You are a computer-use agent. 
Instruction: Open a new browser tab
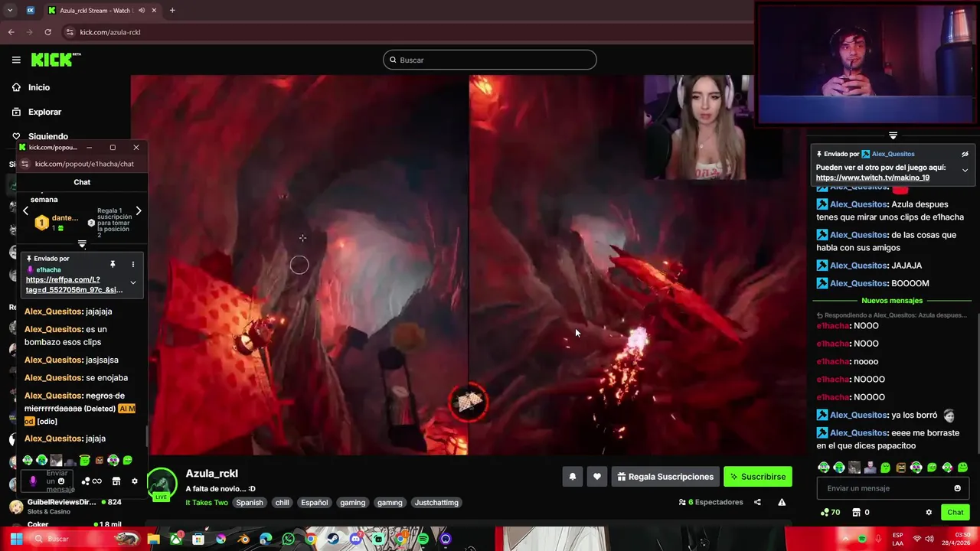pos(172,10)
